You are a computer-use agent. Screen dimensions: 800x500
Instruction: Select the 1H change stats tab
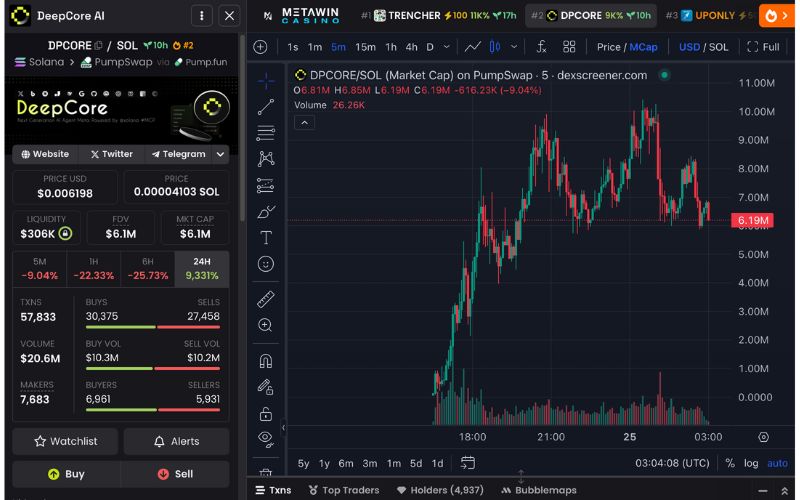(x=93, y=269)
